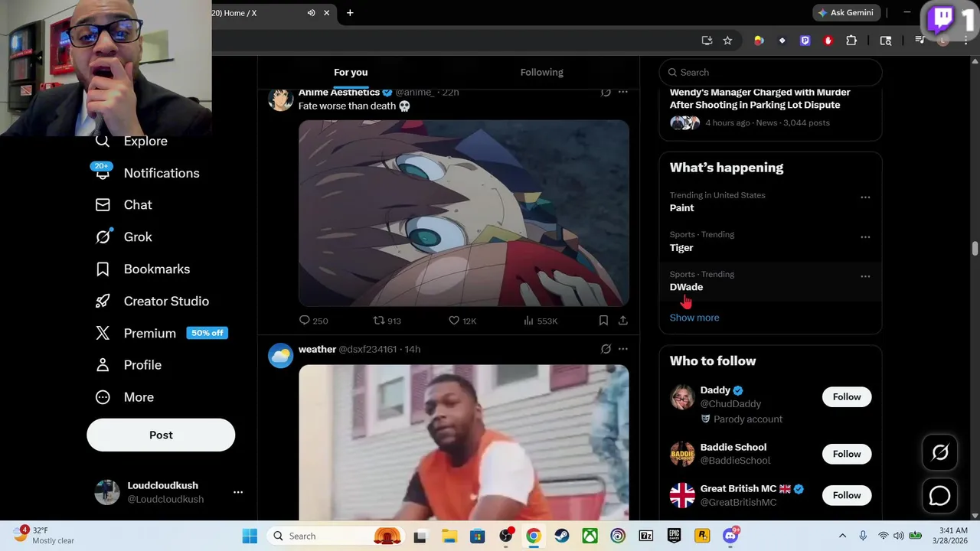Viewport: 980px width, 551px height.
Task: Open File Explorer from the taskbar
Action: pos(449,536)
